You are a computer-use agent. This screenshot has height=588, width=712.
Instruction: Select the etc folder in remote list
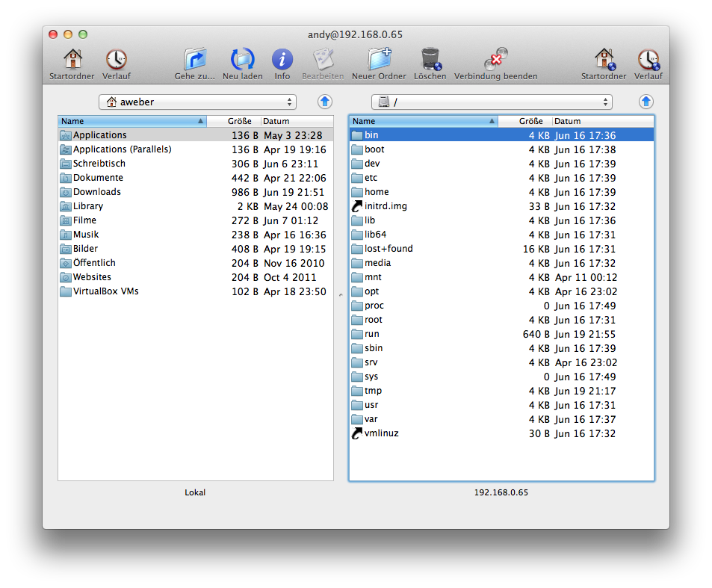[371, 178]
